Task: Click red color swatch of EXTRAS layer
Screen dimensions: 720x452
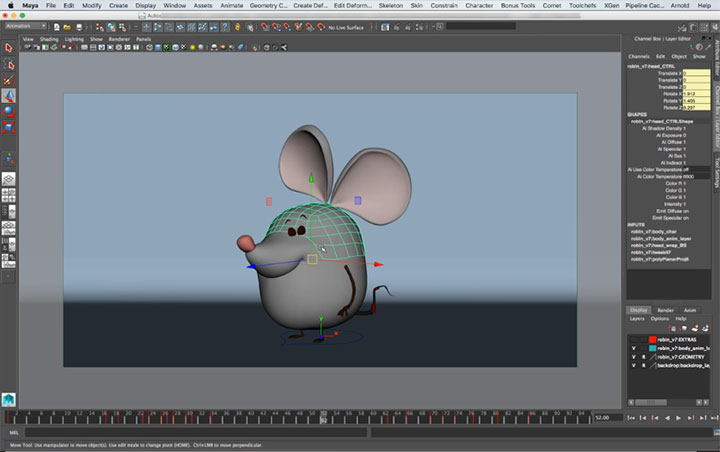Action: 652,340
